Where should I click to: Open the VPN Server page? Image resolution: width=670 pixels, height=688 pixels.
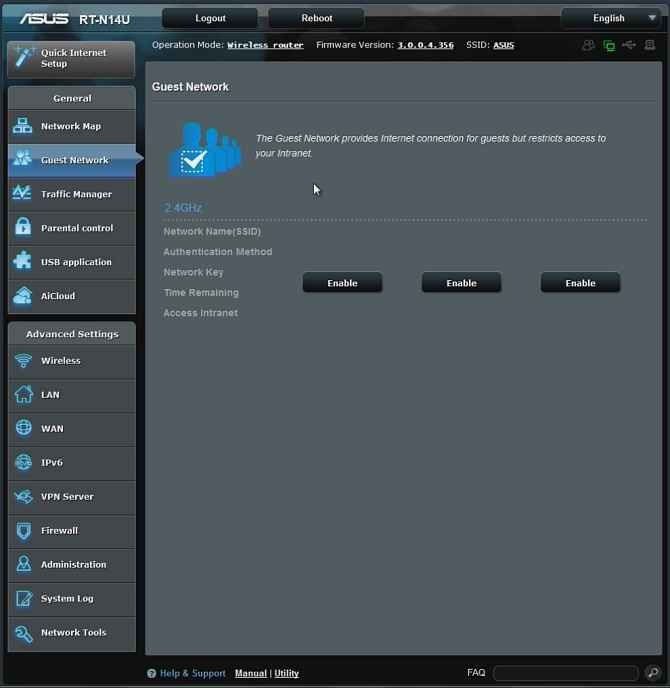pos(72,497)
